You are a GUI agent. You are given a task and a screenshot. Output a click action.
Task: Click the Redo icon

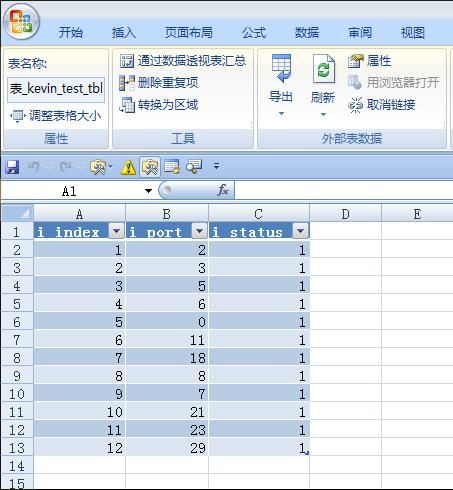click(x=65, y=166)
